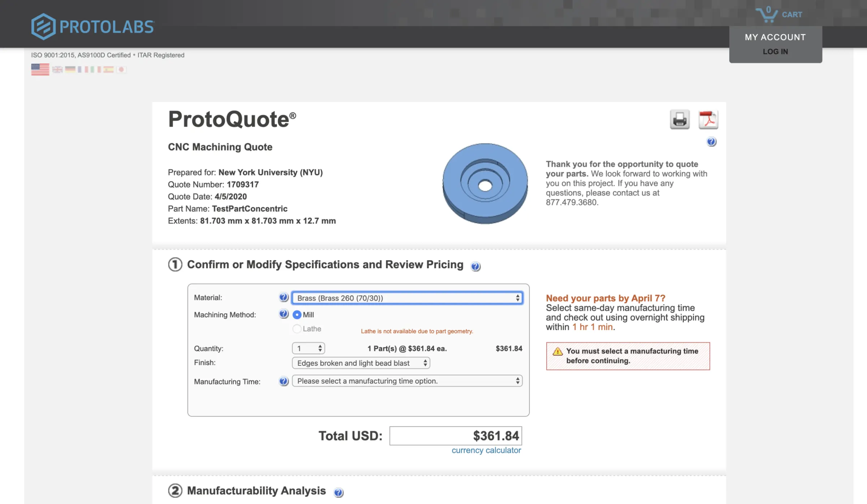
Task: Click the phone number 877.479.3680
Action: (x=572, y=202)
